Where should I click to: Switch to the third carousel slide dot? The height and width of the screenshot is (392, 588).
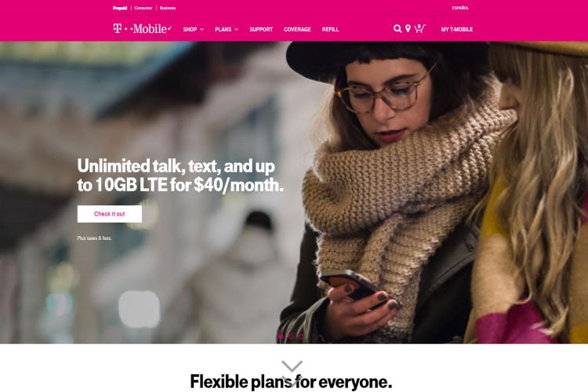coord(302,336)
